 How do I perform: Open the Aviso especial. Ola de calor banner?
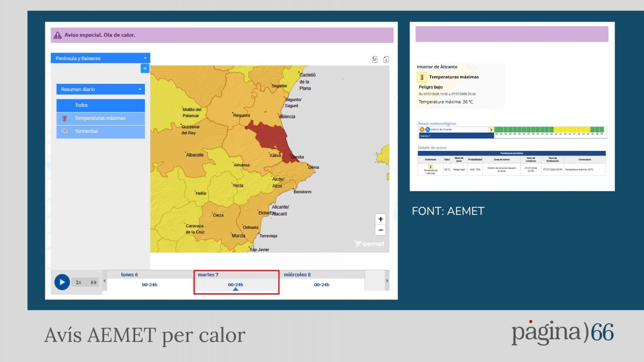coord(222,35)
